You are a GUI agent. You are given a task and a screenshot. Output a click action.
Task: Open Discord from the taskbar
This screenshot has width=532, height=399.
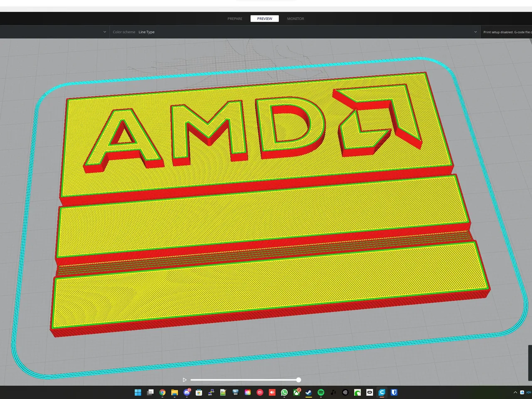(x=187, y=392)
